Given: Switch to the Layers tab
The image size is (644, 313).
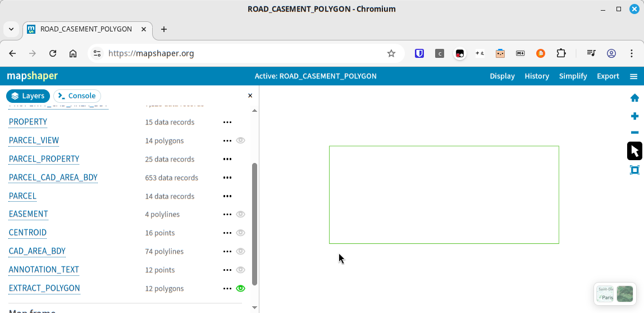Looking at the screenshot, I should click(28, 96).
